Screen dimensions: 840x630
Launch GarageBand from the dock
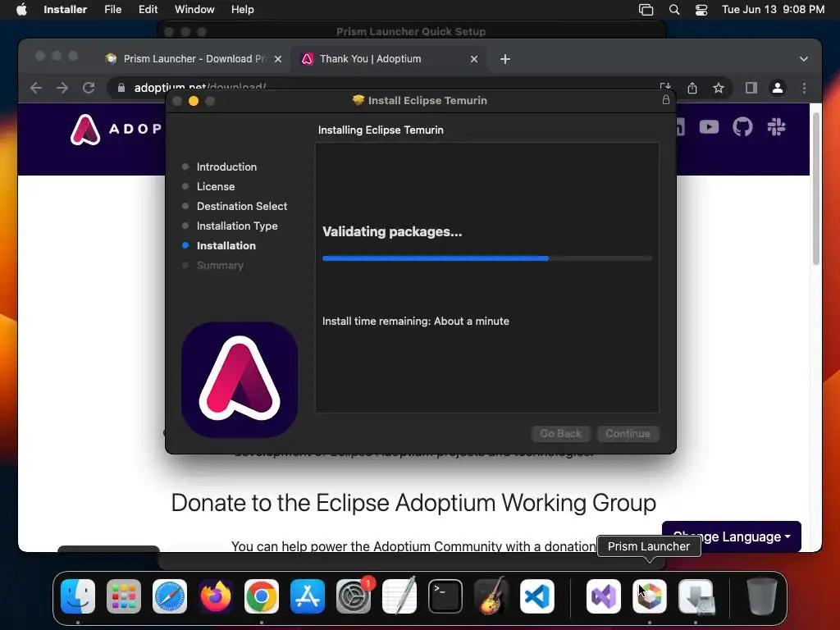[491, 596]
